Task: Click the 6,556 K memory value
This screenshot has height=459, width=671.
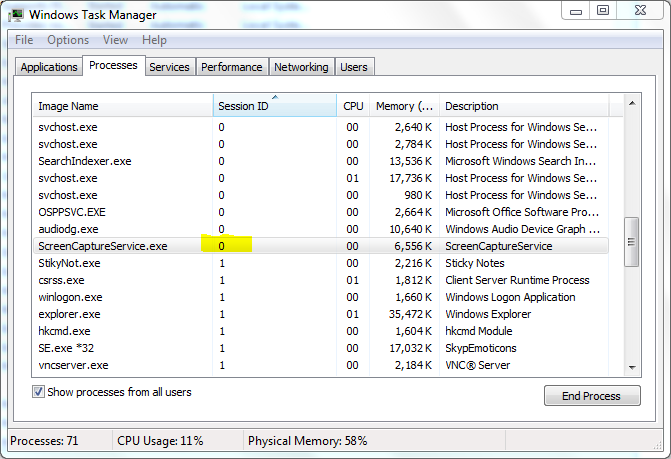Action: pyautogui.click(x=413, y=246)
